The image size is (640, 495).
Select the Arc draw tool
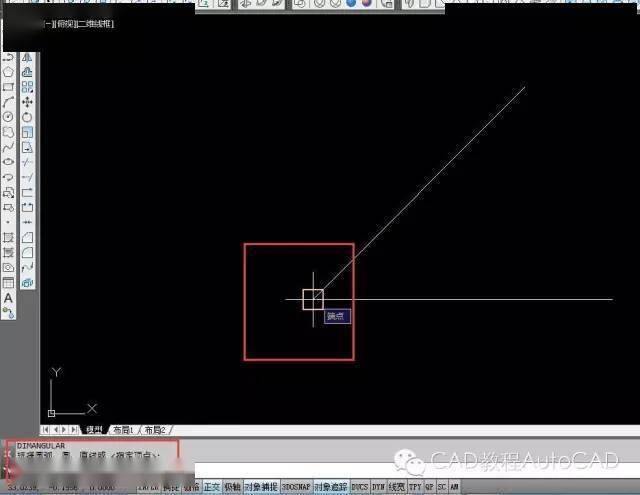(8, 102)
